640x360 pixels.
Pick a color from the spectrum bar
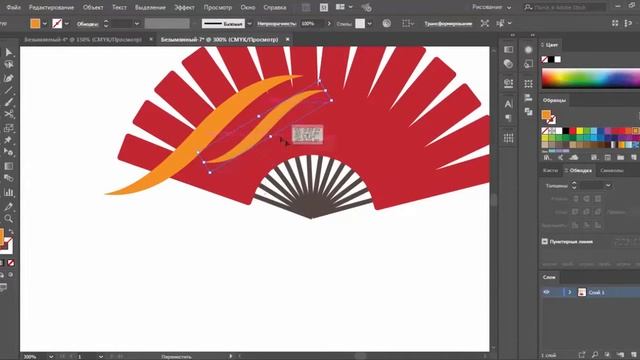[x=591, y=78]
